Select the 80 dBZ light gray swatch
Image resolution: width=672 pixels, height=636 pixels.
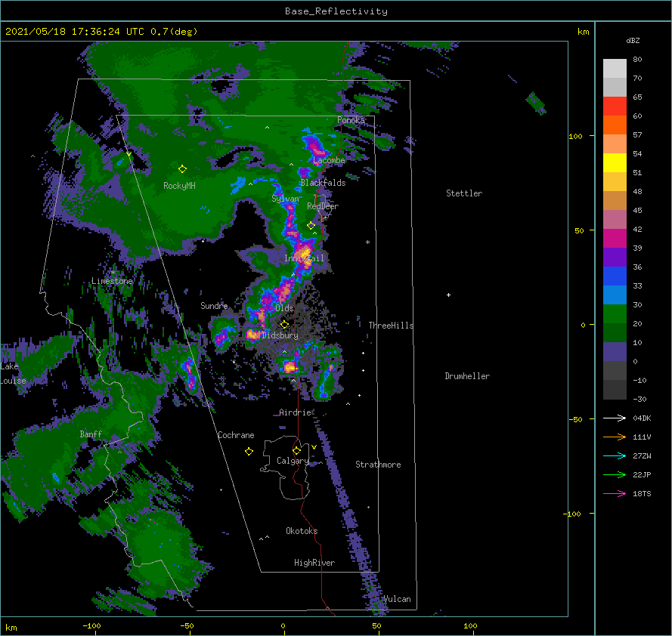click(x=615, y=69)
